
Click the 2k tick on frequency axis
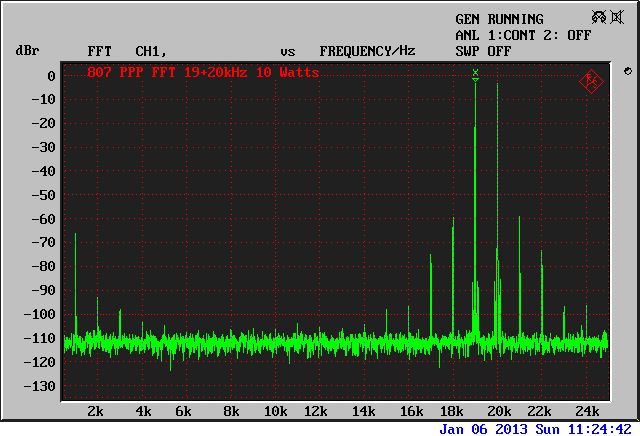click(x=95, y=412)
